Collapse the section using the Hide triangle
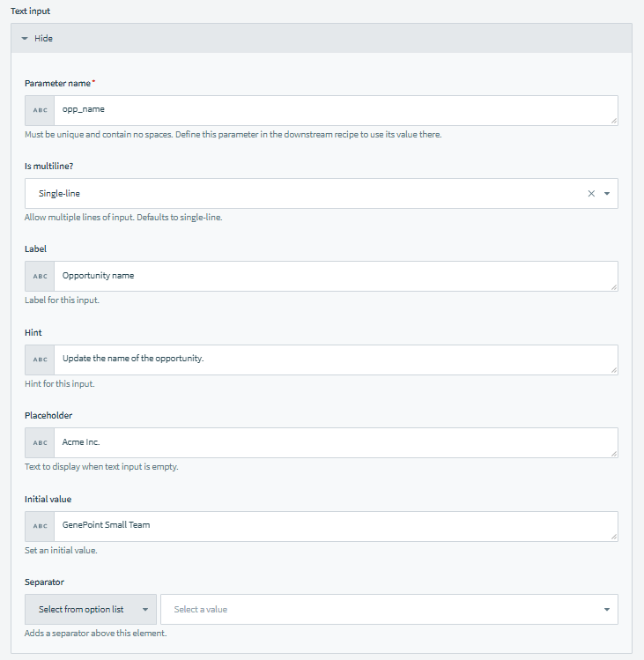The width and height of the screenshot is (644, 660). (25, 39)
